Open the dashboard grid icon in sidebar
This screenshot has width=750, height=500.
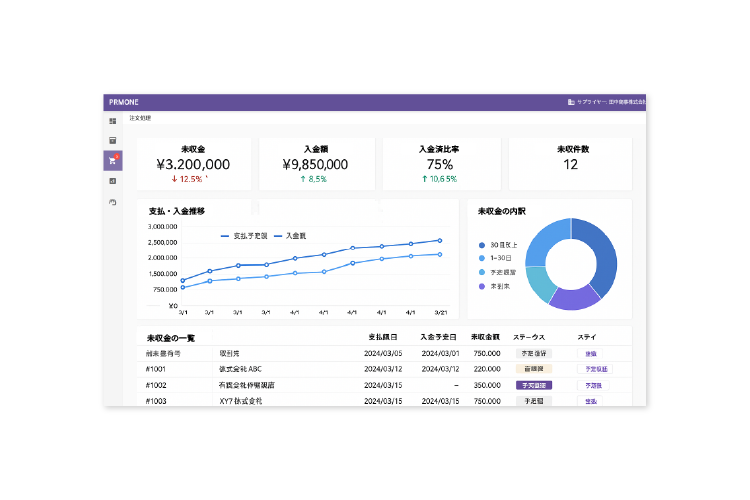[112, 121]
